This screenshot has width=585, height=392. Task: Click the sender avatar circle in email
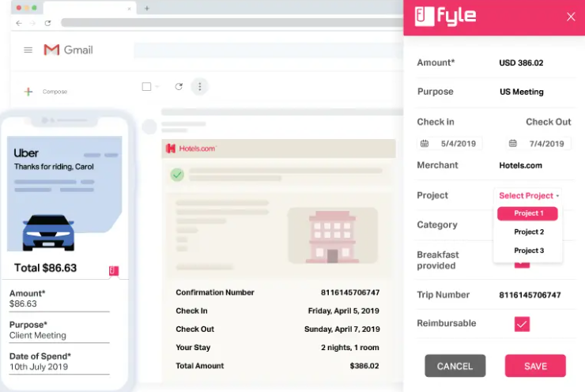point(149,126)
